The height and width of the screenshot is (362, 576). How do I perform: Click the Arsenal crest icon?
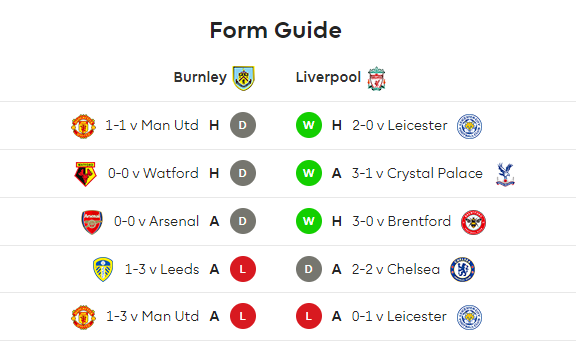pyautogui.click(x=92, y=222)
